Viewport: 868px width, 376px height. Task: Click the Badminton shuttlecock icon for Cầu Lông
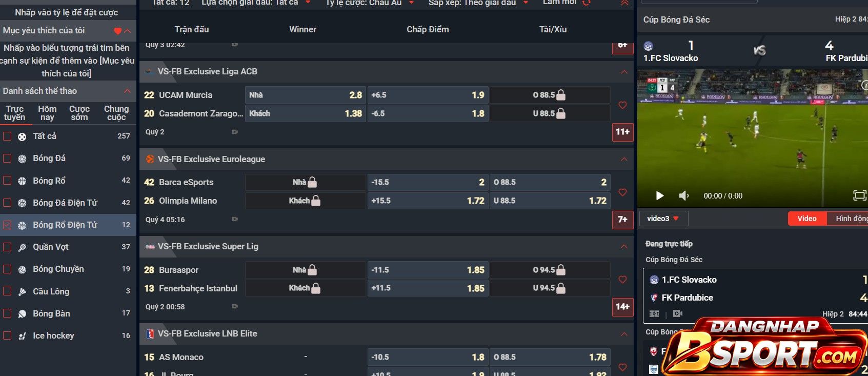[22, 291]
